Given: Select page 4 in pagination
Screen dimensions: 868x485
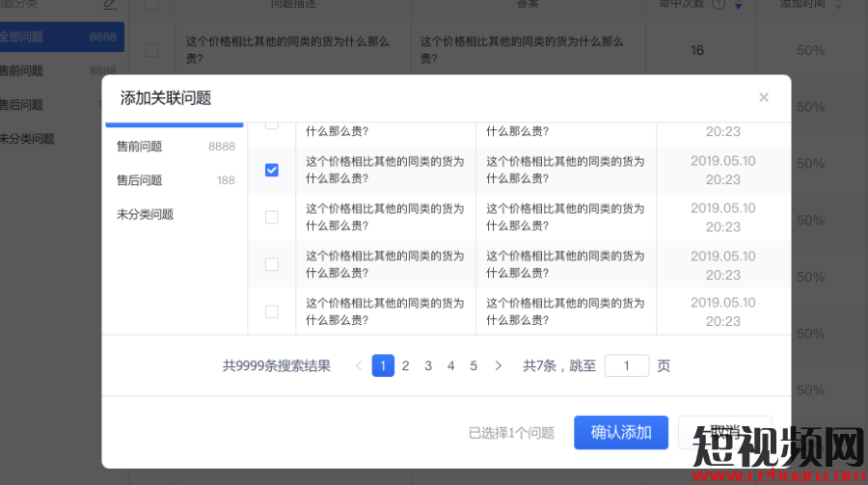Looking at the screenshot, I should pos(450,365).
